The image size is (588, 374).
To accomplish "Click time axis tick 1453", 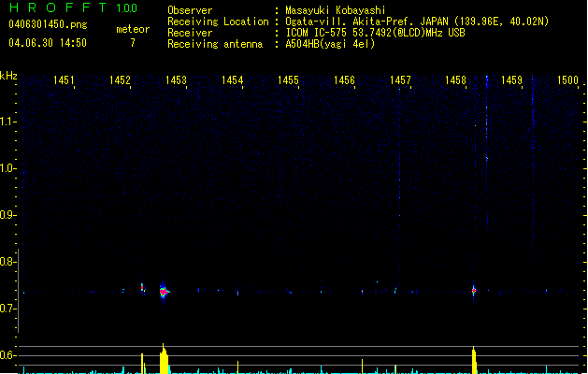I will point(176,80).
